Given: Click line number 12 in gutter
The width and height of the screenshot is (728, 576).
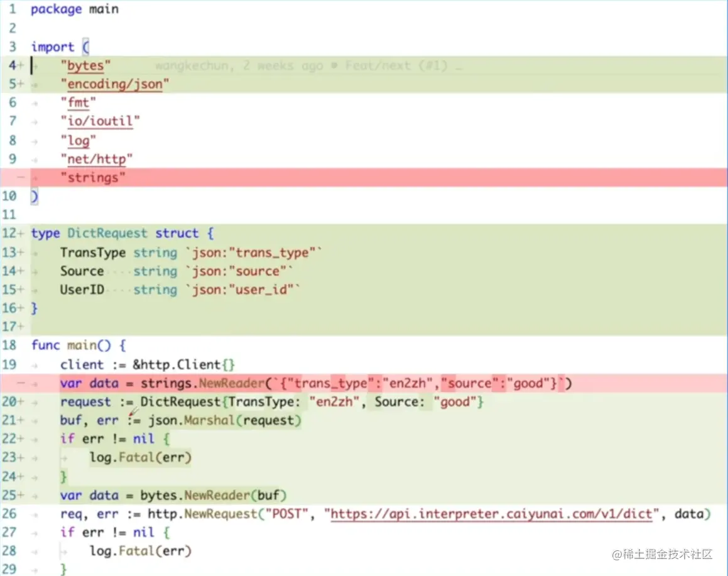Looking at the screenshot, I should [x=9, y=233].
